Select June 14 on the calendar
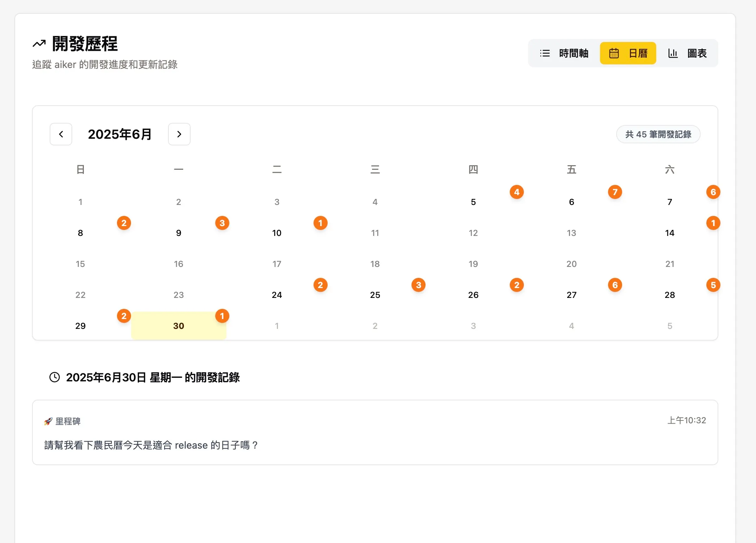Screen dimensions: 756x543 coord(670,233)
